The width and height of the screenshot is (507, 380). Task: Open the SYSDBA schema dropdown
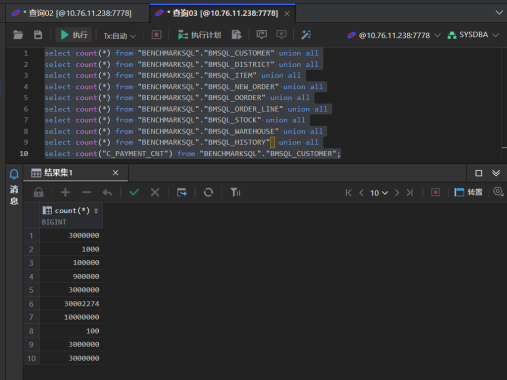(473, 35)
